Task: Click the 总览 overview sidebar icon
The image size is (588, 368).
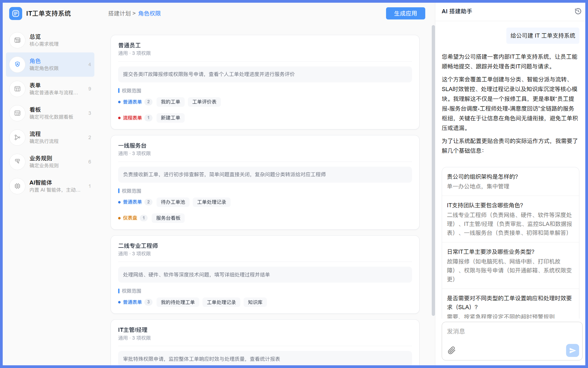Action: (17, 40)
